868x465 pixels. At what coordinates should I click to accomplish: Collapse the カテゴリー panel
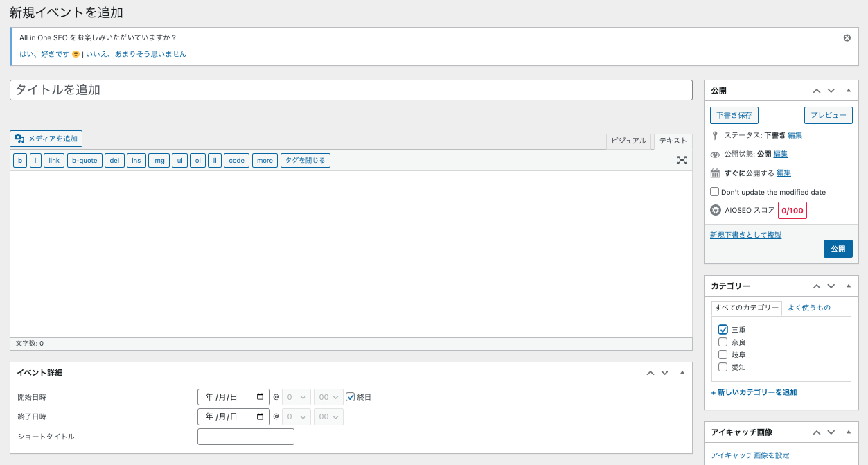click(x=849, y=286)
